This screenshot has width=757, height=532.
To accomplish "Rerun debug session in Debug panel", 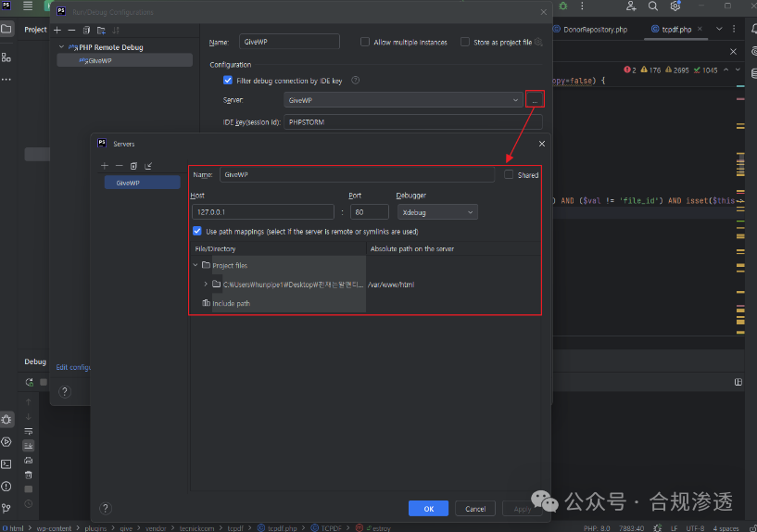I will click(29, 382).
